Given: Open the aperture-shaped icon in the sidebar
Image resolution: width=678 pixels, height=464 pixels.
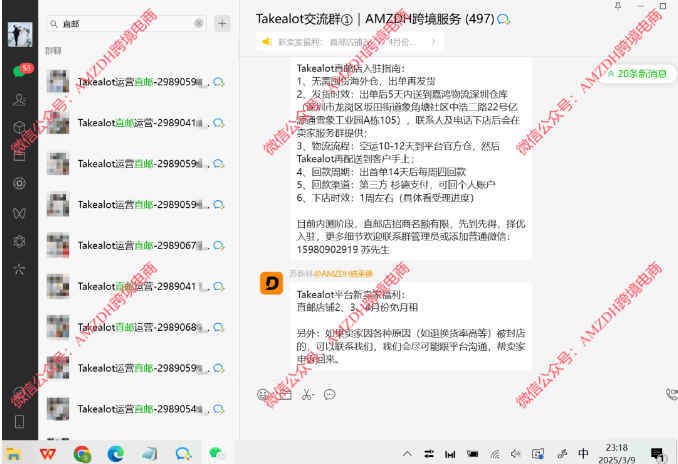Looking at the screenshot, I should coord(19,183).
